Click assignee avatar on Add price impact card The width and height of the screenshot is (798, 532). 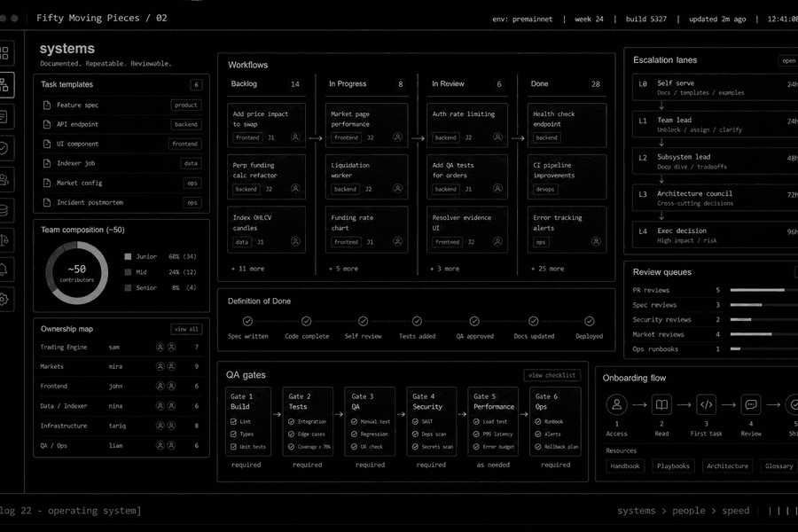(295, 137)
